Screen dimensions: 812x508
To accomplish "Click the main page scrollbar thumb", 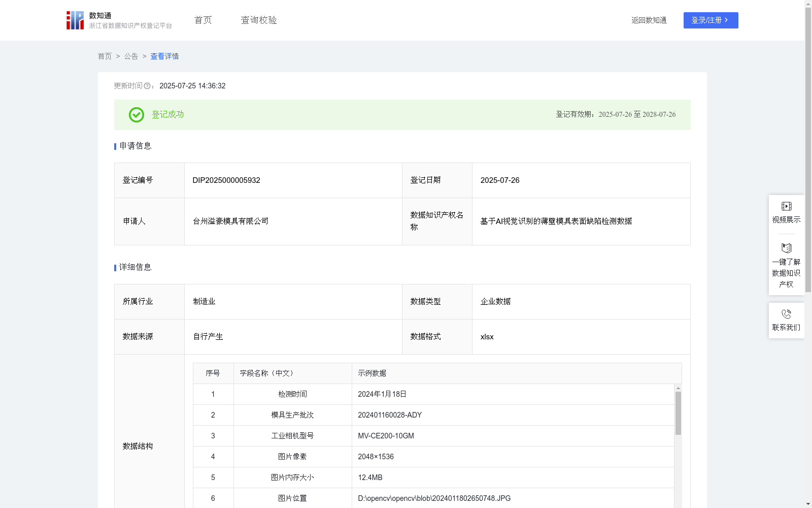I will [808, 150].
